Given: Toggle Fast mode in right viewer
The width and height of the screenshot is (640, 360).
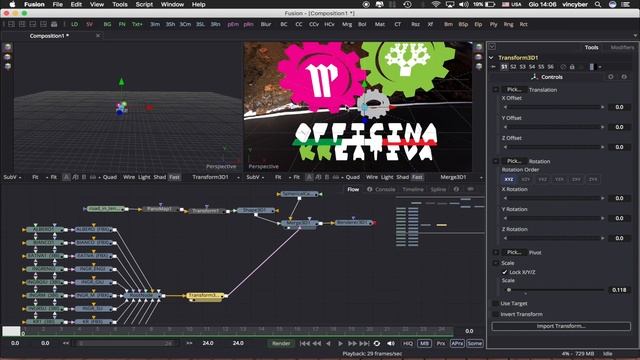Looking at the screenshot, I should 417,177.
